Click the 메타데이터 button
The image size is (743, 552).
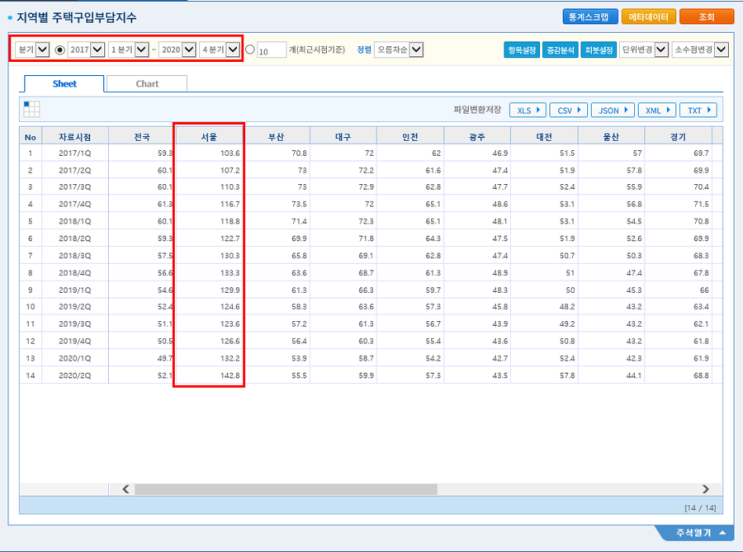648,17
